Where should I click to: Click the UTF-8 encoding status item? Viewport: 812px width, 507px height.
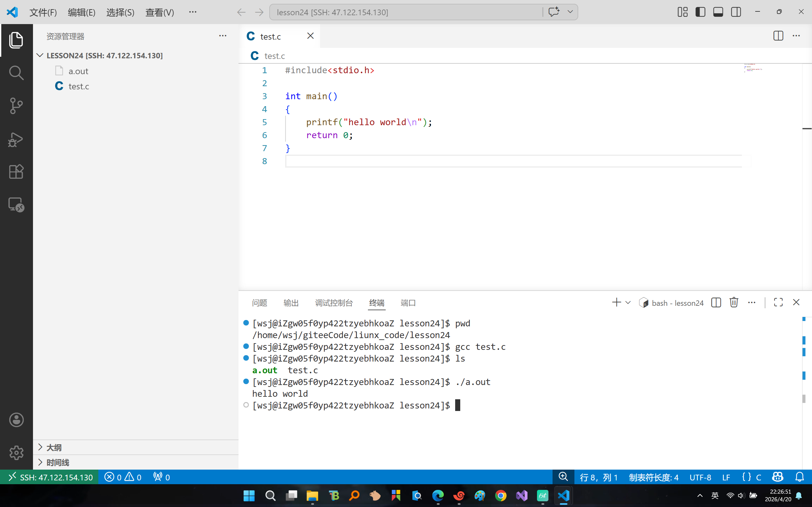(x=700, y=477)
